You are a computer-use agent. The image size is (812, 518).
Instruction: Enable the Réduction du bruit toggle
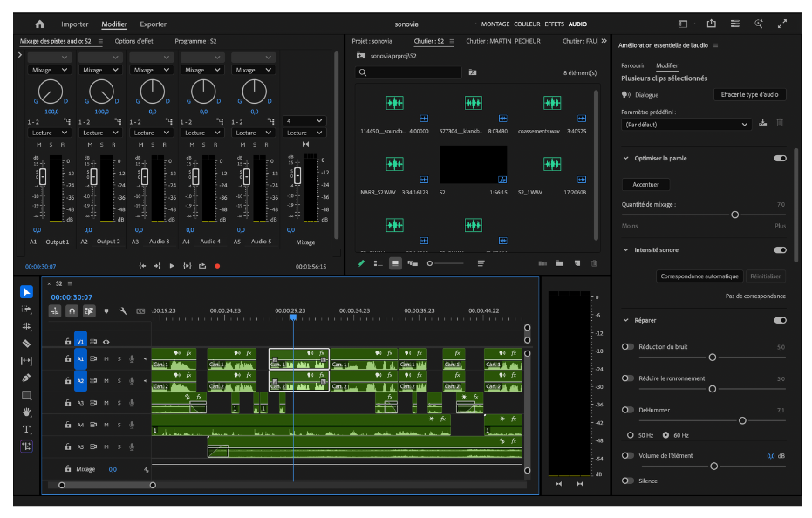pyautogui.click(x=627, y=347)
